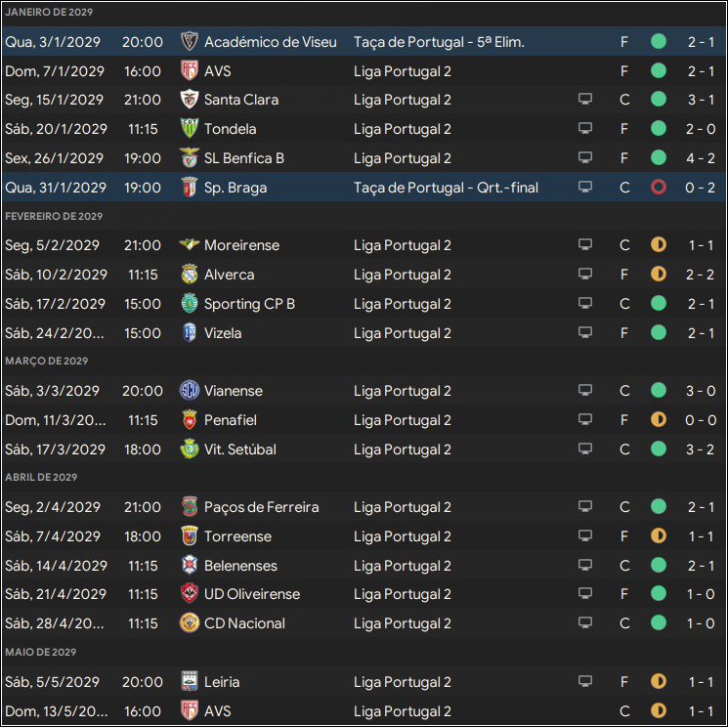Screen dimensions: 728x727
Task: Click the CD Nacional club crest
Action: click(x=189, y=623)
